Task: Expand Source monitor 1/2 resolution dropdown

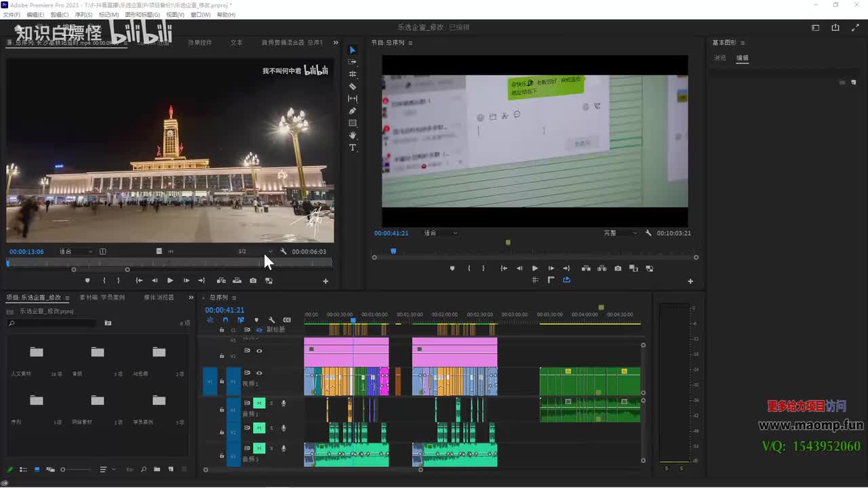Action: (x=254, y=251)
